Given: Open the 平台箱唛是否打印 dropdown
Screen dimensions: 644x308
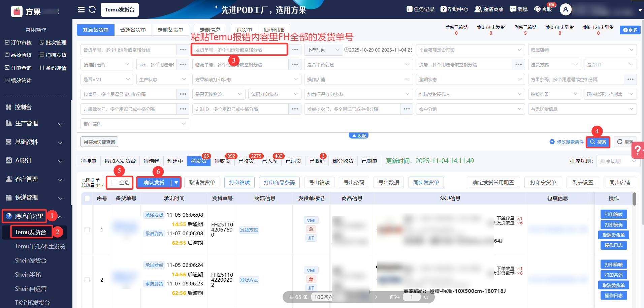Looking at the screenshot, I should click(x=470, y=50).
